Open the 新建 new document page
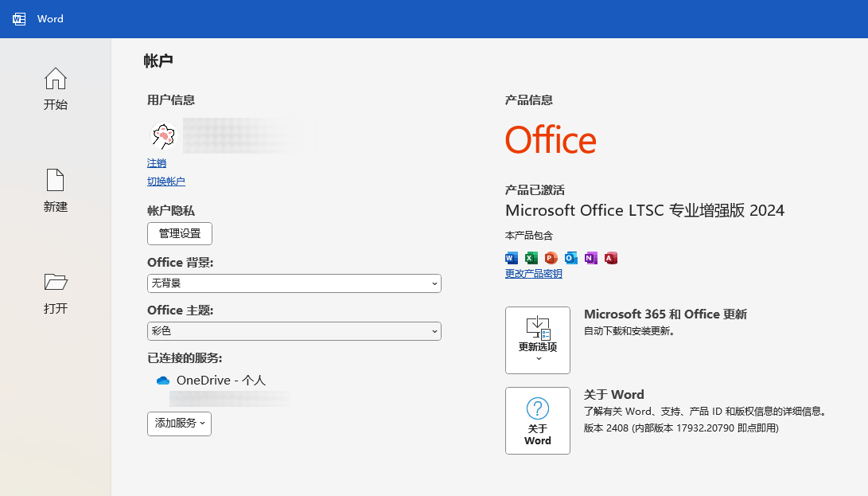868x496 pixels. [56, 191]
